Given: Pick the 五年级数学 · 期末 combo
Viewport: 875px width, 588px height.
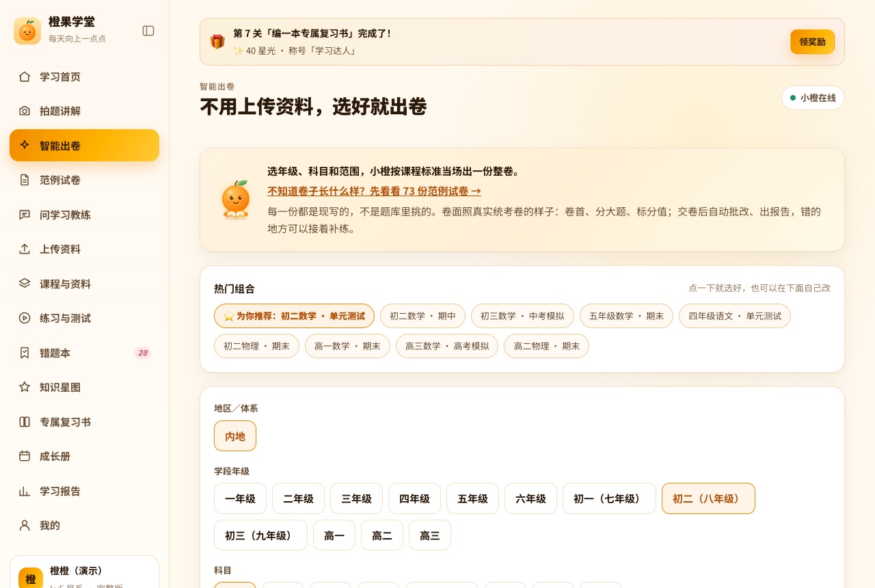Looking at the screenshot, I should tap(626, 316).
